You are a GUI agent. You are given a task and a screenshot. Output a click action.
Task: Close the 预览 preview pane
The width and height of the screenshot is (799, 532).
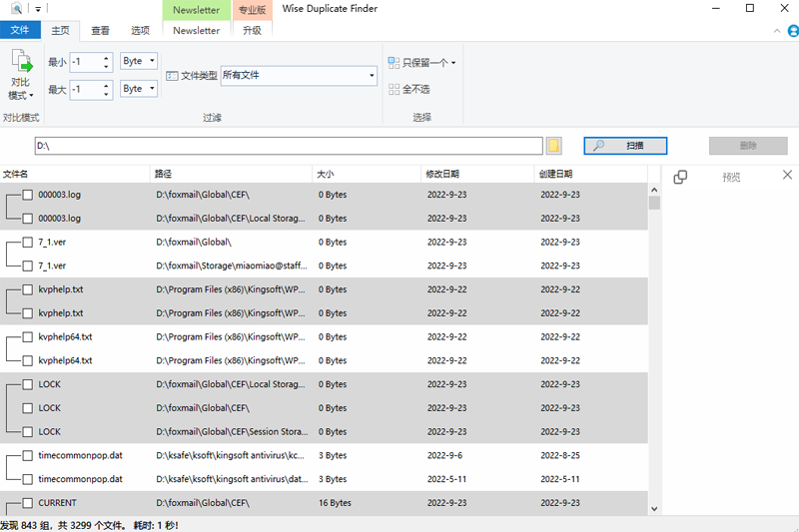pyautogui.click(x=787, y=175)
